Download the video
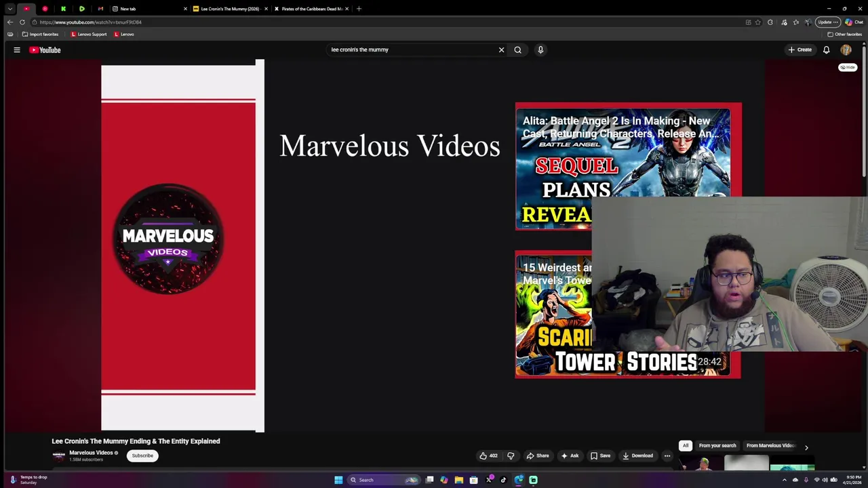This screenshot has width=868, height=488. pyautogui.click(x=637, y=455)
